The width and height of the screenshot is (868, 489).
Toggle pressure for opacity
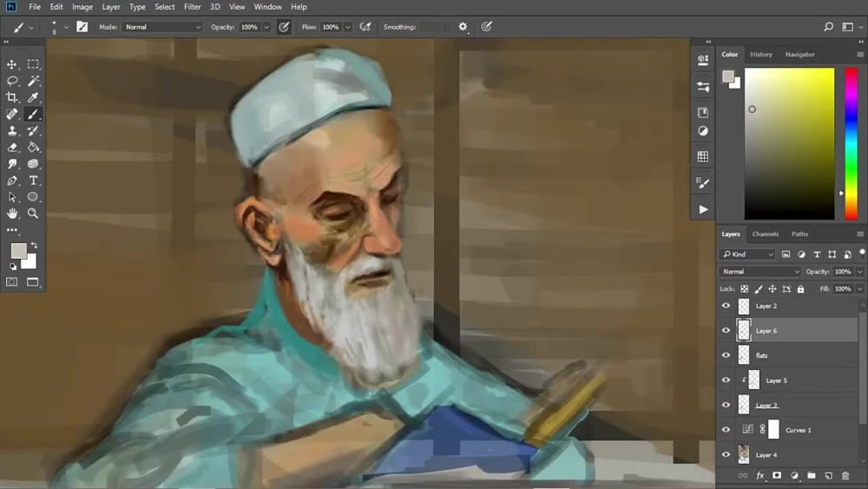click(x=284, y=27)
